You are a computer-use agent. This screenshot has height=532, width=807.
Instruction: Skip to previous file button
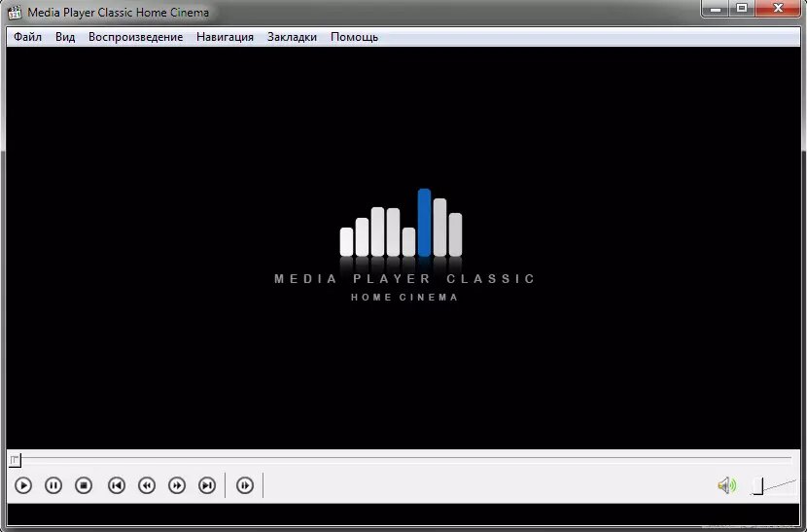pyautogui.click(x=117, y=485)
